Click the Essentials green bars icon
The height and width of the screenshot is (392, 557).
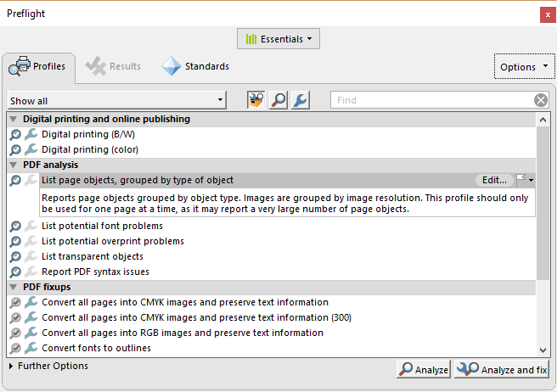(251, 39)
